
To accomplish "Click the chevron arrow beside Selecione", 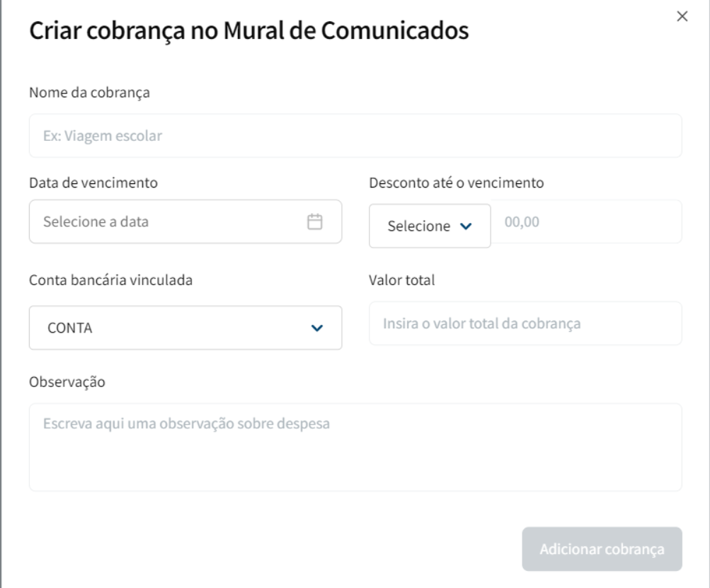I will pos(465,226).
